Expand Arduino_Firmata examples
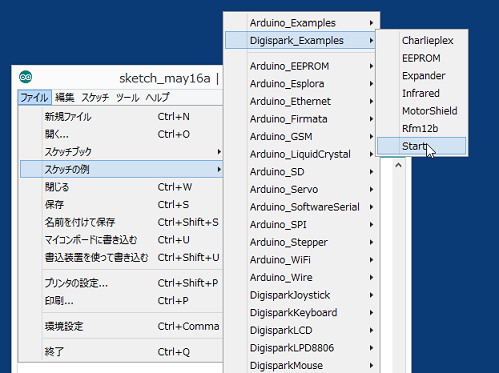The width and height of the screenshot is (499, 373). coord(302,119)
